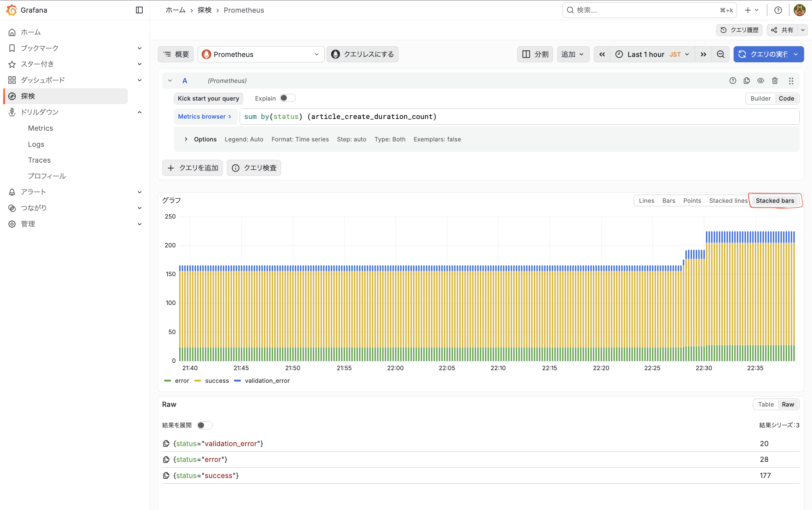The height and width of the screenshot is (510, 812).
Task: Copy the validation_error result series
Action: (166, 444)
